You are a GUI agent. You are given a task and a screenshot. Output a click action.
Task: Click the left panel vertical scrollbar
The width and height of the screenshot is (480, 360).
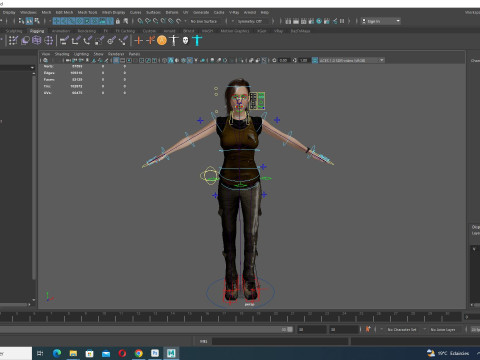click(x=34, y=176)
